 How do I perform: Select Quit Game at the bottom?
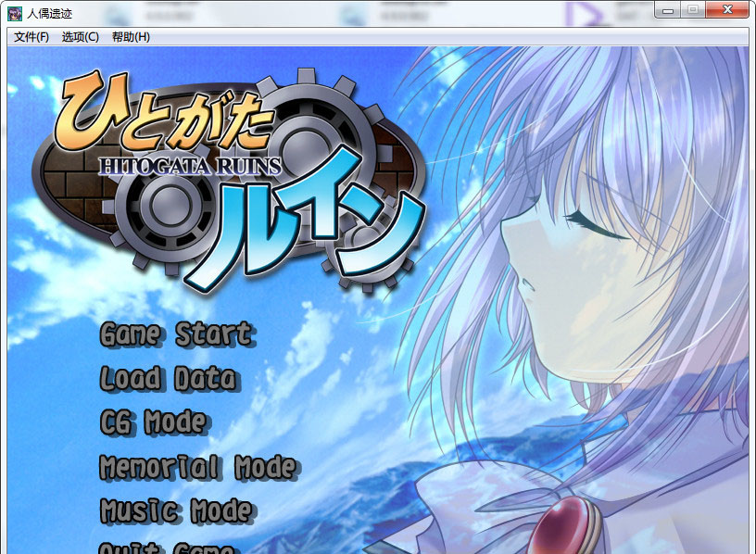(167, 548)
